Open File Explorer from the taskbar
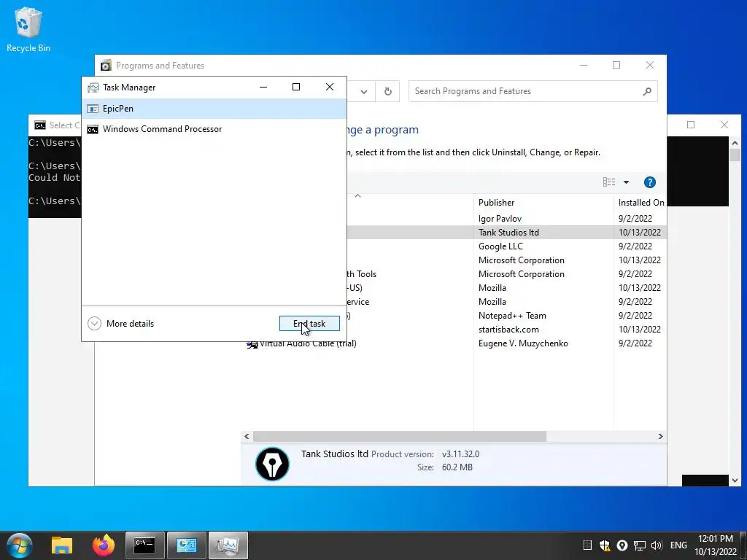Screen dimensions: 747x560 [x=62, y=545]
